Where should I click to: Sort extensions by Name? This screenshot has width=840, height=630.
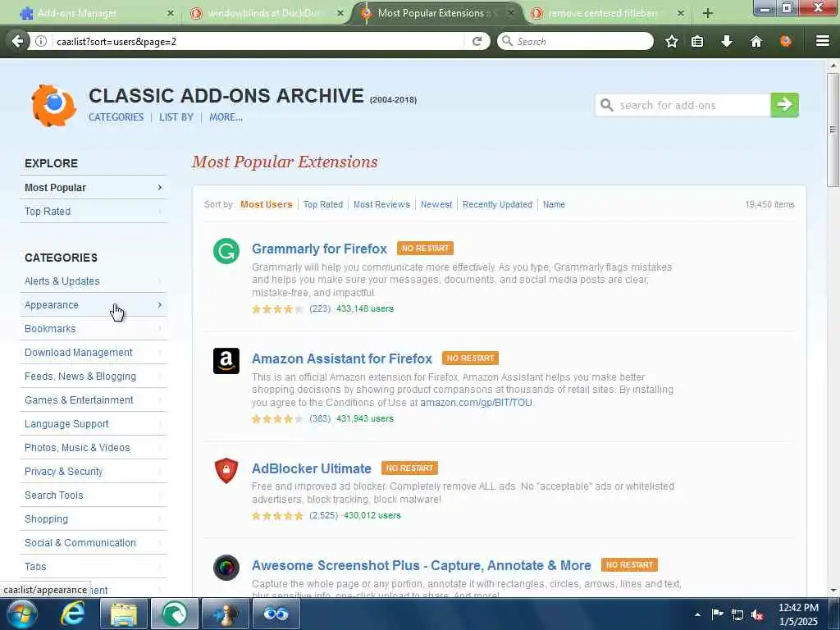554,204
